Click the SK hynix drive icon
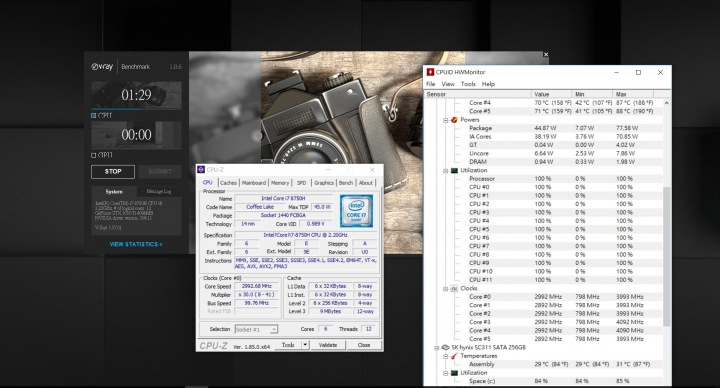The height and width of the screenshot is (388, 720). 445,348
